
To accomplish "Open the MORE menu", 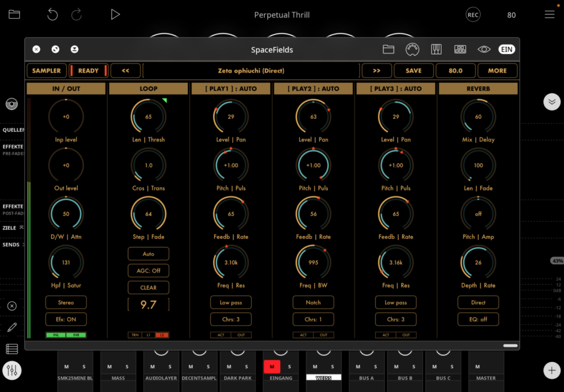I will (497, 70).
